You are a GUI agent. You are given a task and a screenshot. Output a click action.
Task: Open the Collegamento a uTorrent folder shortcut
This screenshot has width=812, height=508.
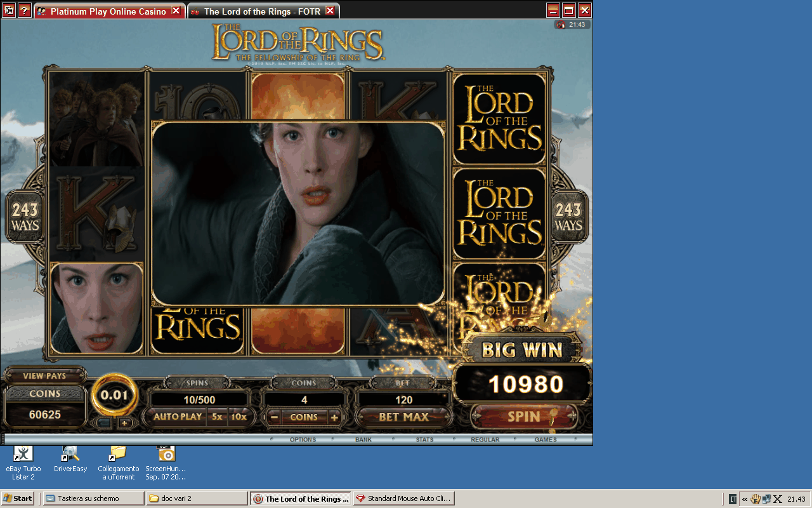click(x=118, y=453)
